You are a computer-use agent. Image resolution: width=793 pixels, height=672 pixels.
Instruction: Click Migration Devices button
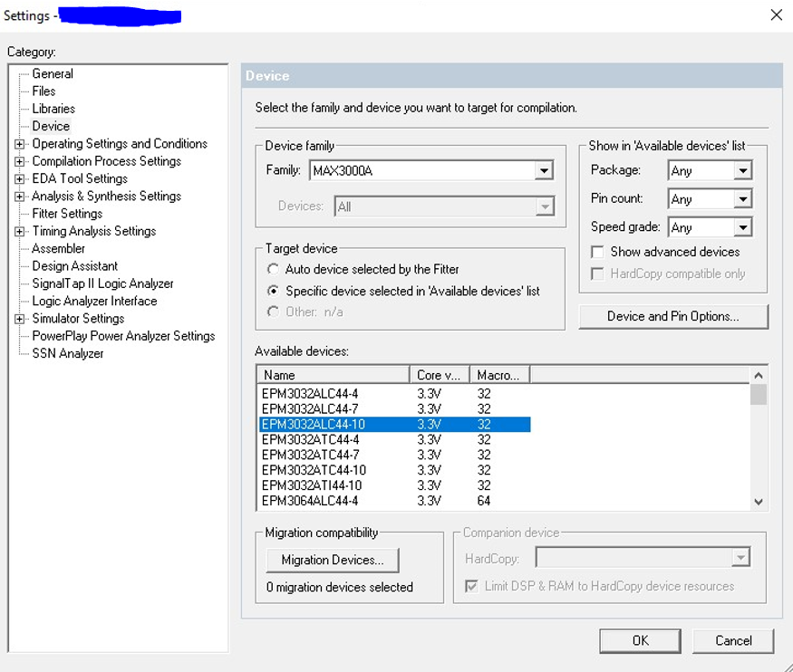point(333,561)
